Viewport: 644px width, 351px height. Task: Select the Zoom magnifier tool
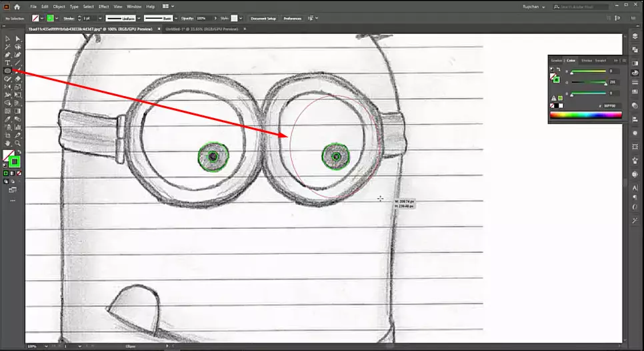click(17, 143)
